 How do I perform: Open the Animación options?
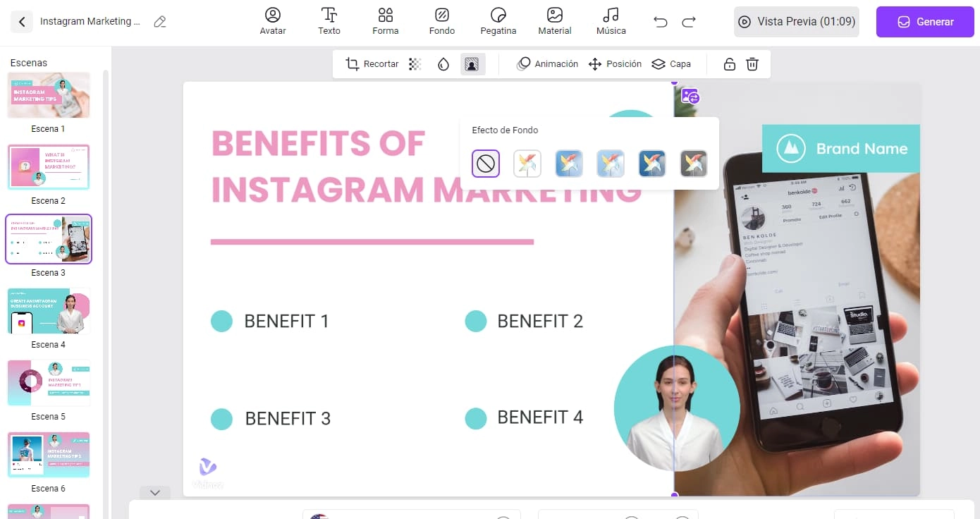pos(548,64)
